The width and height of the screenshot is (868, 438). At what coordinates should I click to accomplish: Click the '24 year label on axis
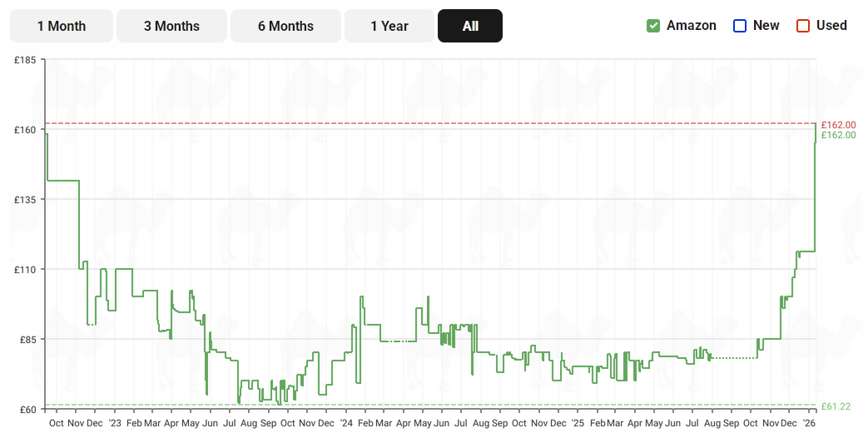(x=346, y=423)
